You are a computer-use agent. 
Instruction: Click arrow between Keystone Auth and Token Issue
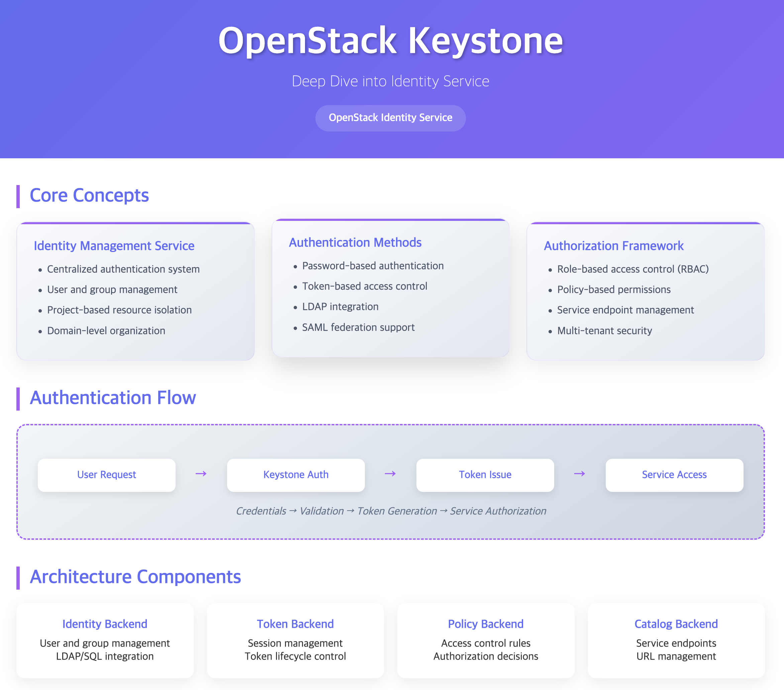390,474
